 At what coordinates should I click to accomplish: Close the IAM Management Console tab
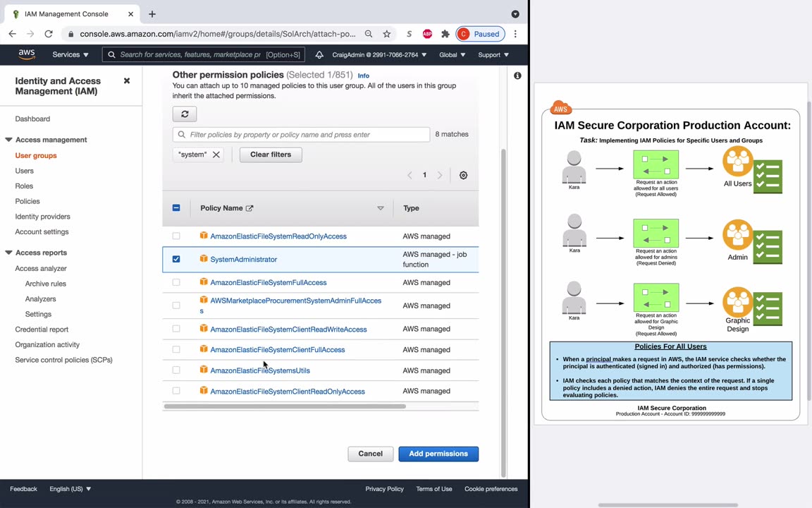pos(131,14)
